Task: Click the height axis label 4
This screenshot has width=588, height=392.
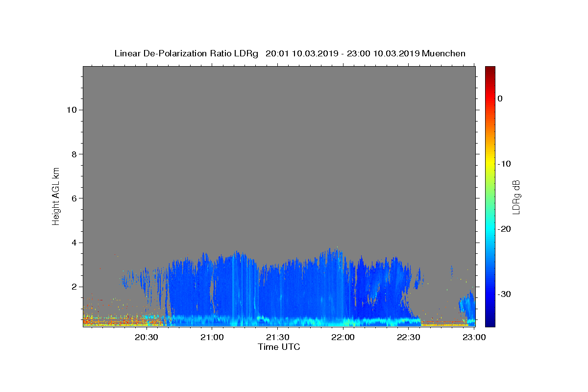Action: 73,243
